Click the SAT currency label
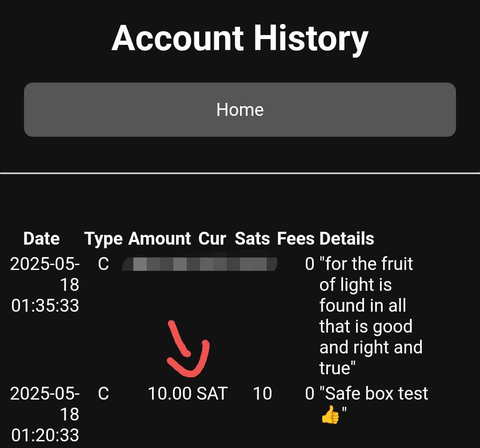The width and height of the screenshot is (480, 448). tap(212, 393)
